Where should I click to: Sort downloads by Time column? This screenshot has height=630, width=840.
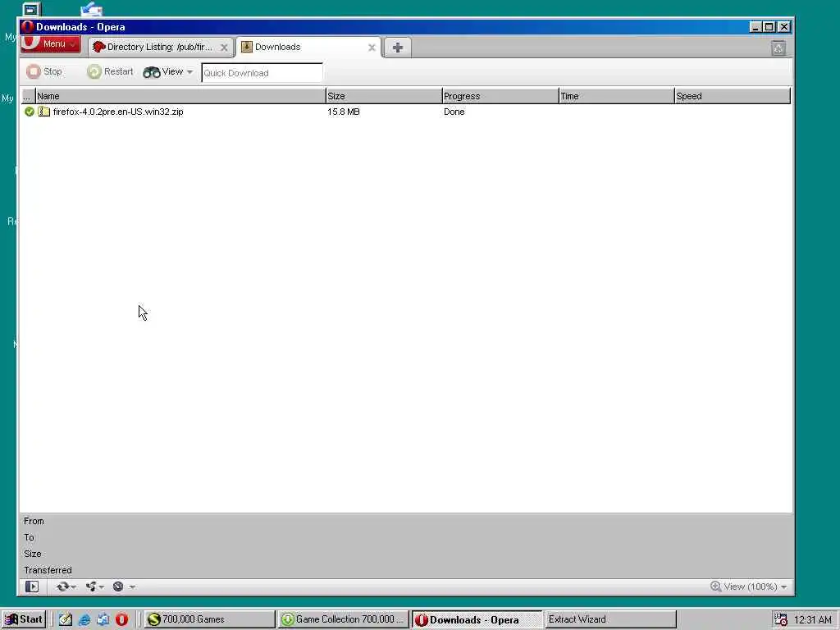(617, 97)
